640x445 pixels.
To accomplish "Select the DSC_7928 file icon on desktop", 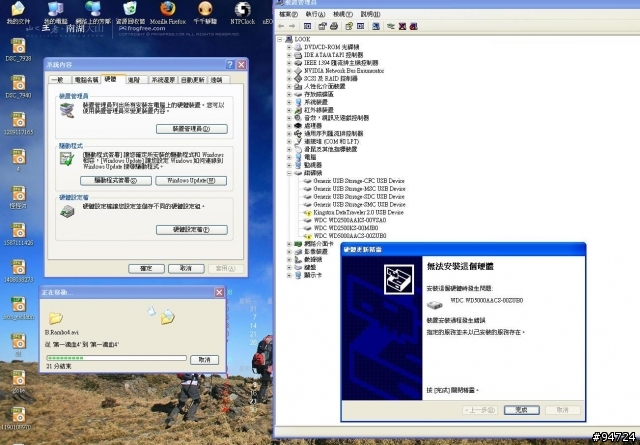I will point(18,49).
